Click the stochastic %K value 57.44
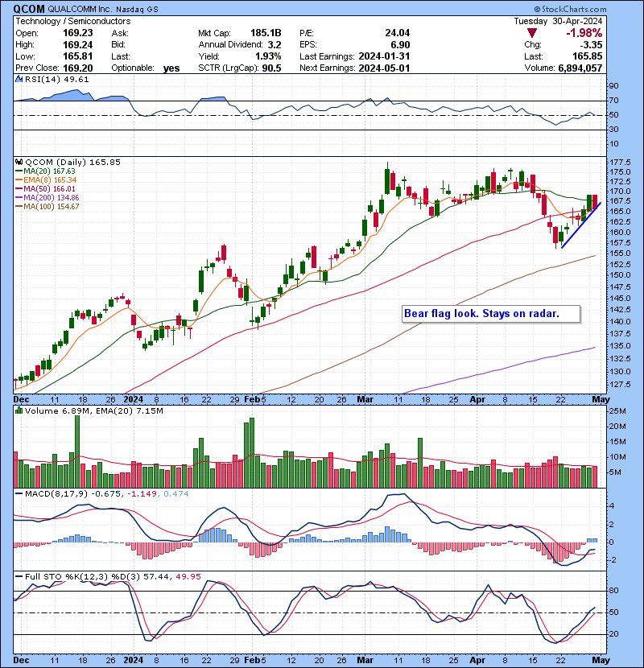The width and height of the screenshot is (644, 668). point(155,577)
